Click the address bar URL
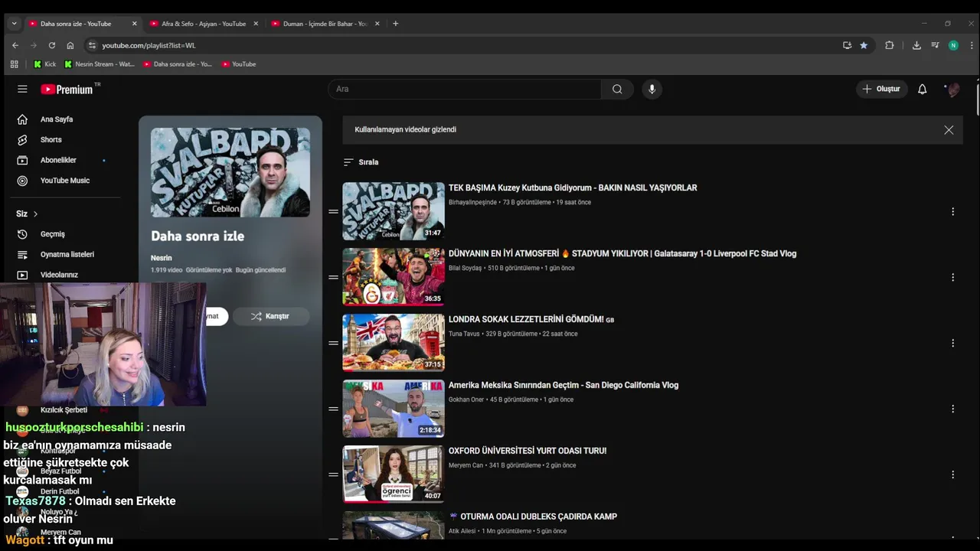The width and height of the screenshot is (980, 551). pyautogui.click(x=149, y=45)
